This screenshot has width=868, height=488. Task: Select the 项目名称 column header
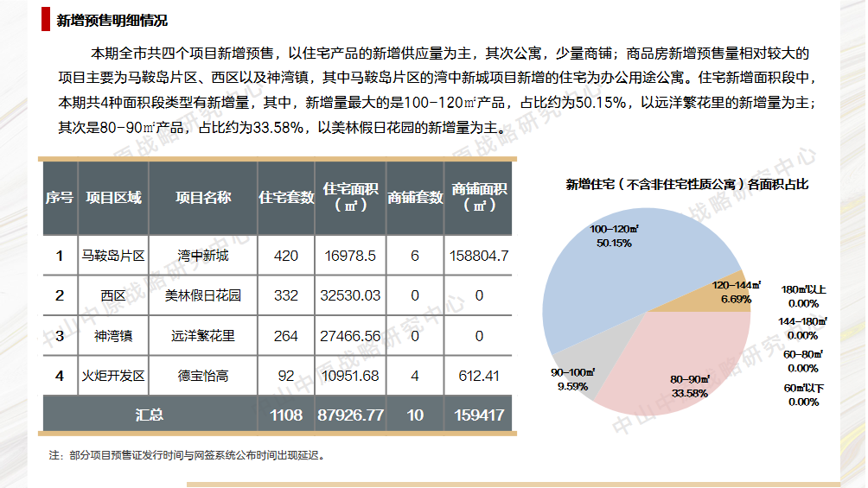coord(203,198)
